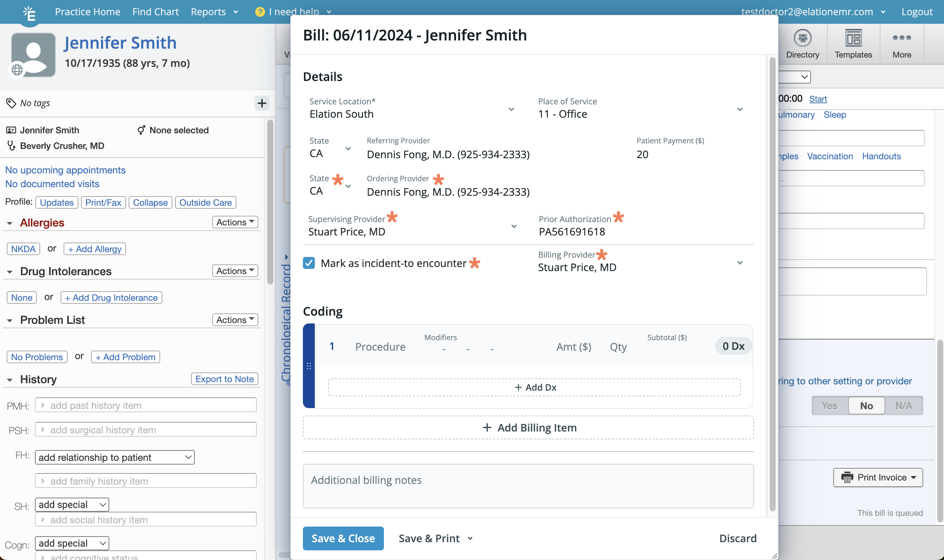Select the N/A toggle option
Viewport: 944px width, 560px height.
[x=903, y=406]
